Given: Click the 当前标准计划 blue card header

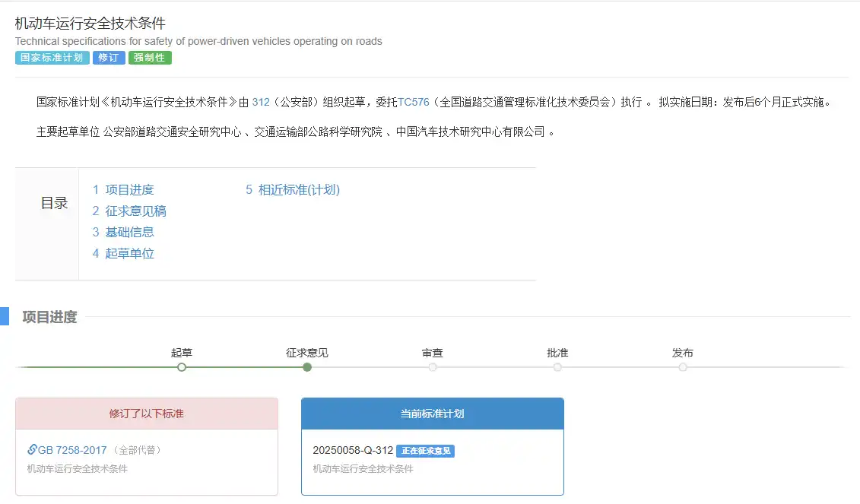Looking at the screenshot, I should click(432, 413).
